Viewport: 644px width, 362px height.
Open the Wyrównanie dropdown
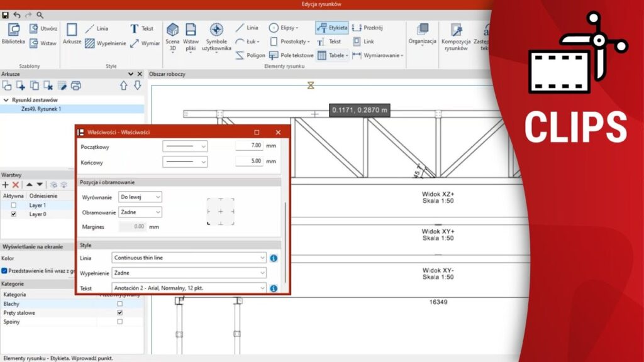tap(140, 197)
